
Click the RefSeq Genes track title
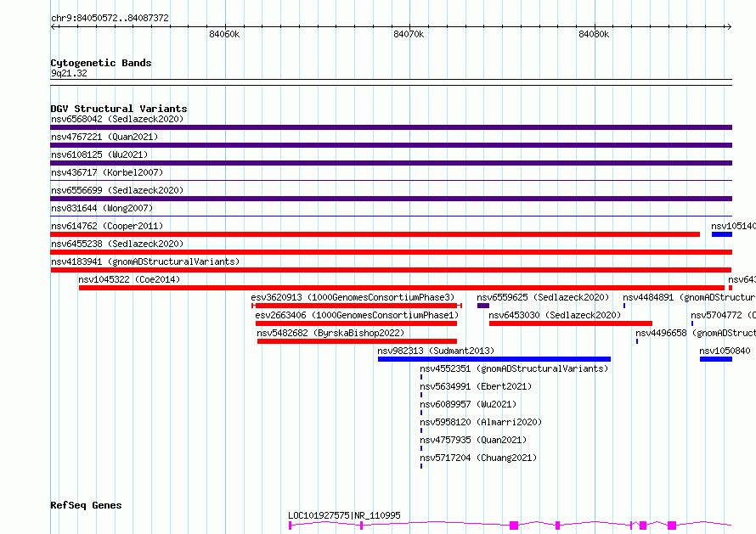(x=86, y=506)
